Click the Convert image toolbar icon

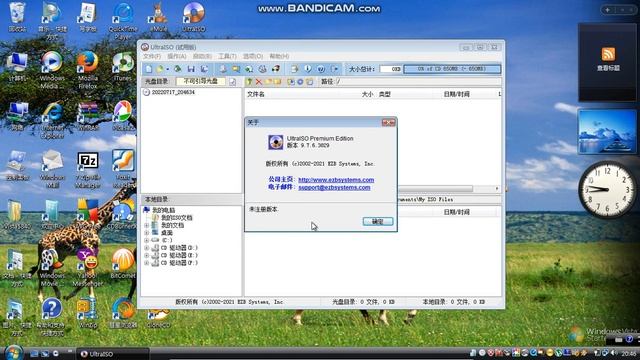(x=249, y=69)
